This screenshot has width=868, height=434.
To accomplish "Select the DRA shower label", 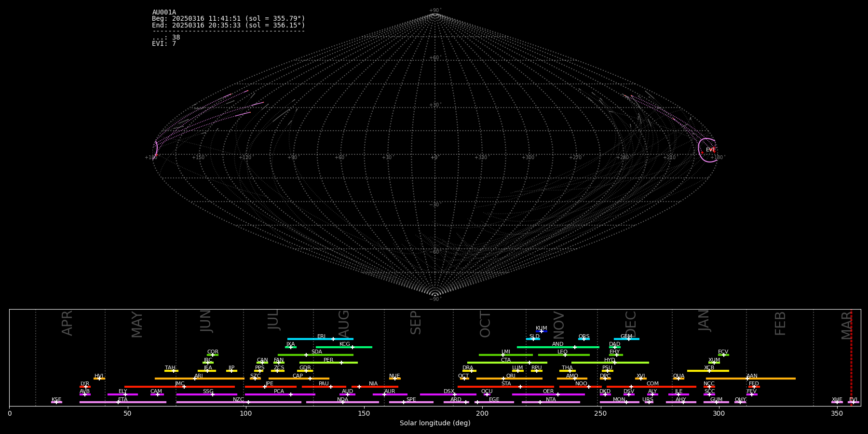I will (x=468, y=368).
